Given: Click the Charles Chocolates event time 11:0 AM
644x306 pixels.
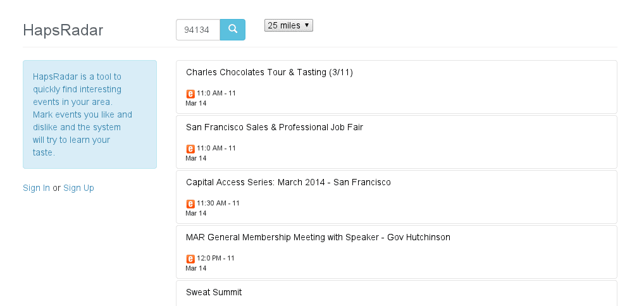Looking at the screenshot, I should tap(216, 93).
